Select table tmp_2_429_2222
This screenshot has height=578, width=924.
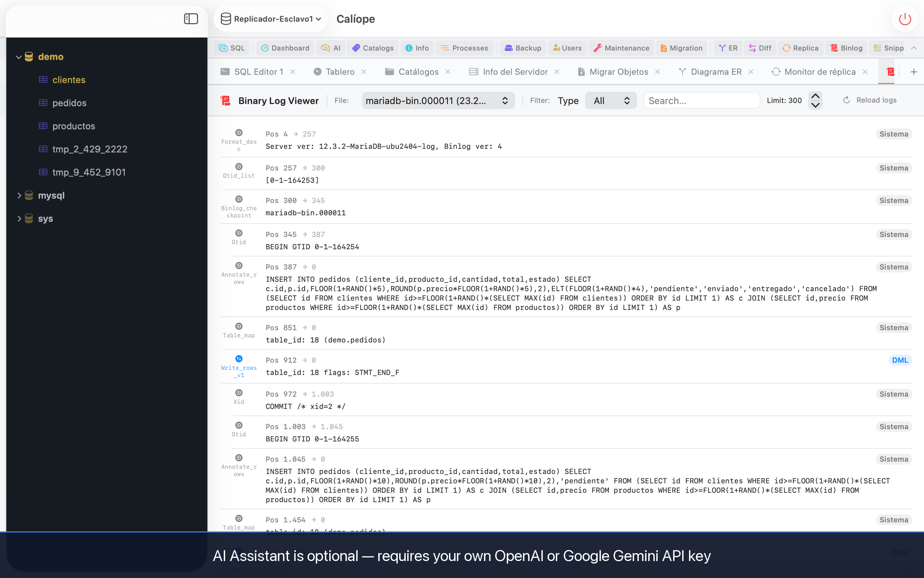tap(90, 149)
